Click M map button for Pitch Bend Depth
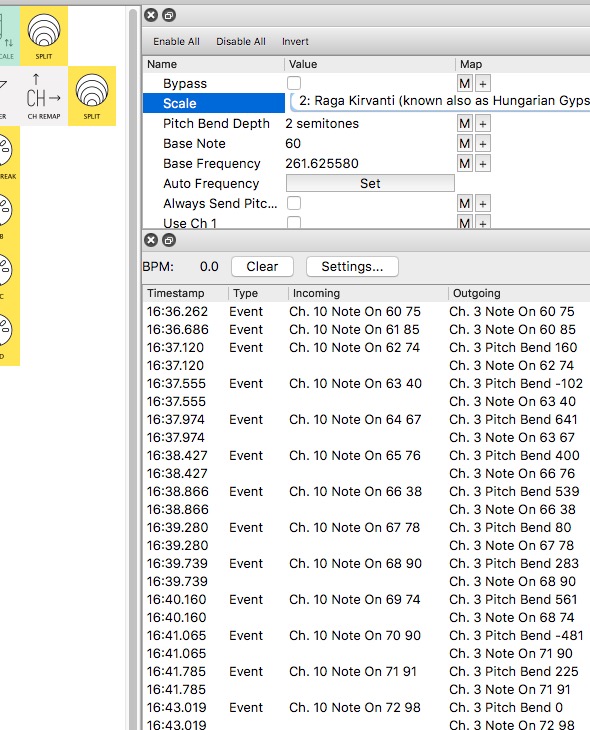The width and height of the screenshot is (590, 730). coord(465,123)
